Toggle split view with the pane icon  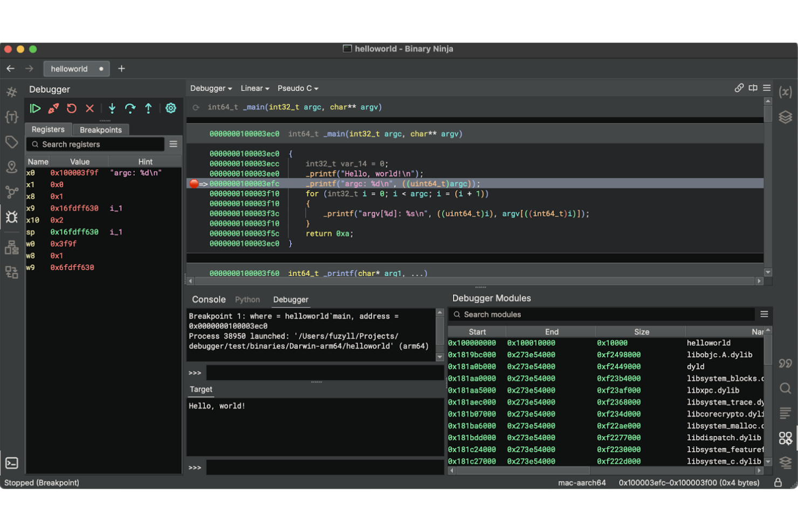(753, 87)
